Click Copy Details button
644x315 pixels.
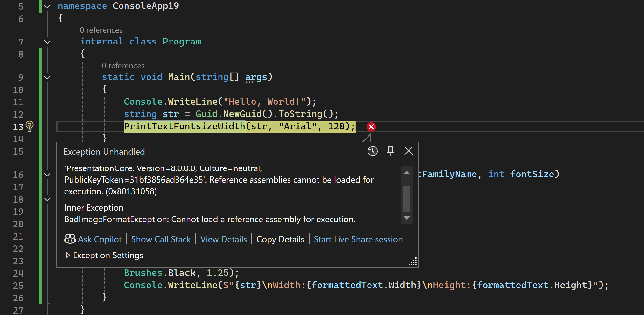(280, 239)
